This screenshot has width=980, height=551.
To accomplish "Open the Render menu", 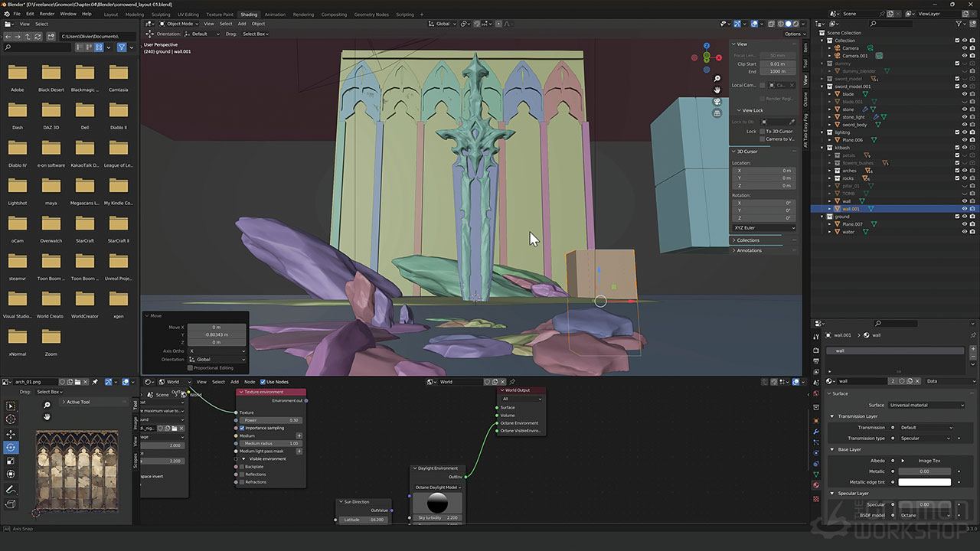I will [x=47, y=14].
